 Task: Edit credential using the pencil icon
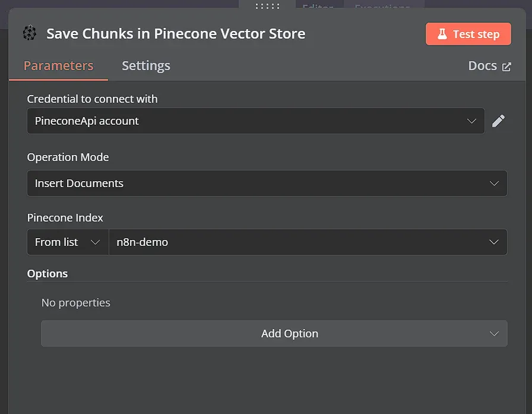[x=499, y=121]
